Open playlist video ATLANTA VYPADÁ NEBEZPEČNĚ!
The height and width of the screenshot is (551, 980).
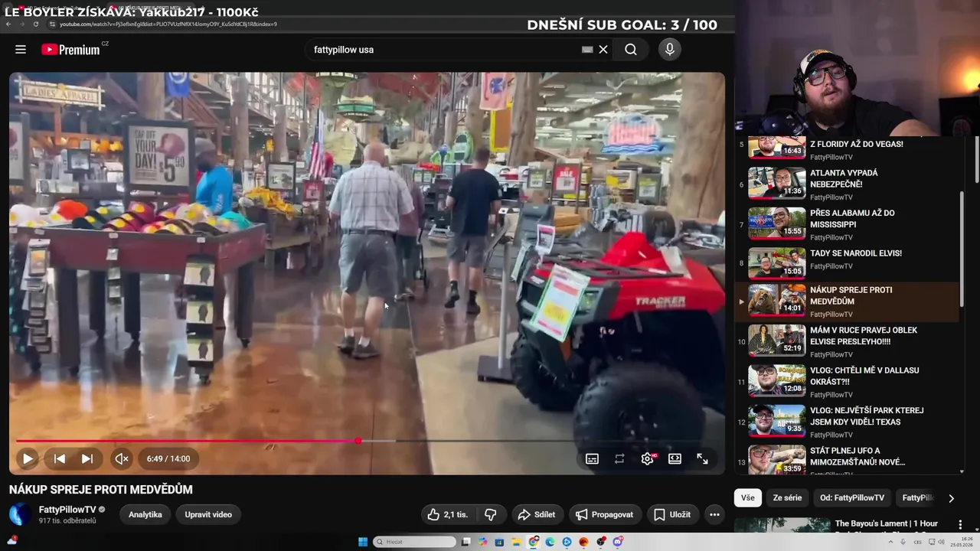click(x=846, y=184)
